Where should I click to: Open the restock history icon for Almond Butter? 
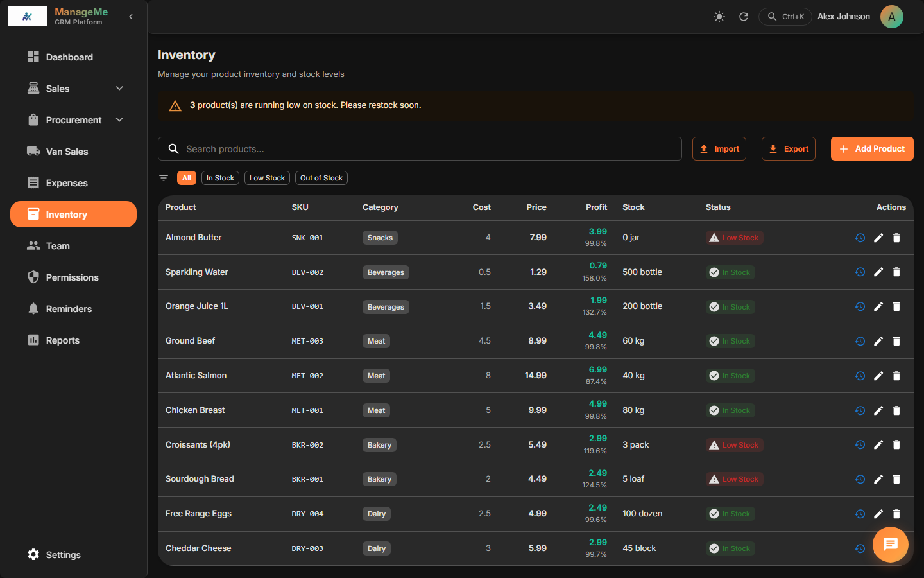(x=860, y=238)
